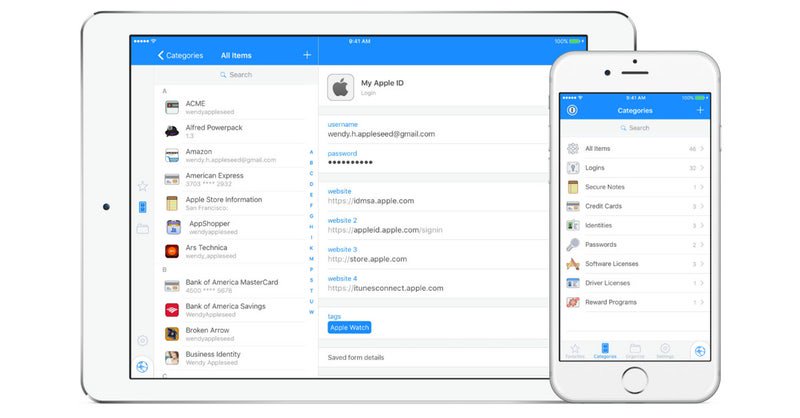Open Credit Cards chevron on iPhone
The height and width of the screenshot is (418, 800).
point(702,206)
